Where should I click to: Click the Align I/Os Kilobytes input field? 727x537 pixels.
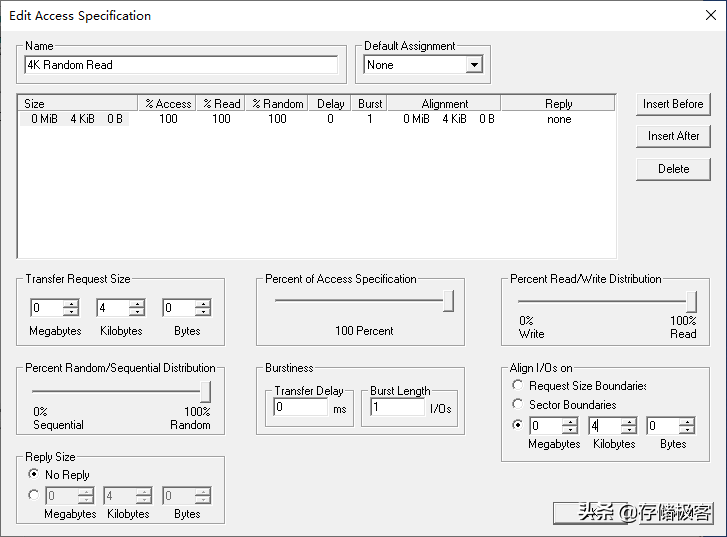pyautogui.click(x=605, y=426)
